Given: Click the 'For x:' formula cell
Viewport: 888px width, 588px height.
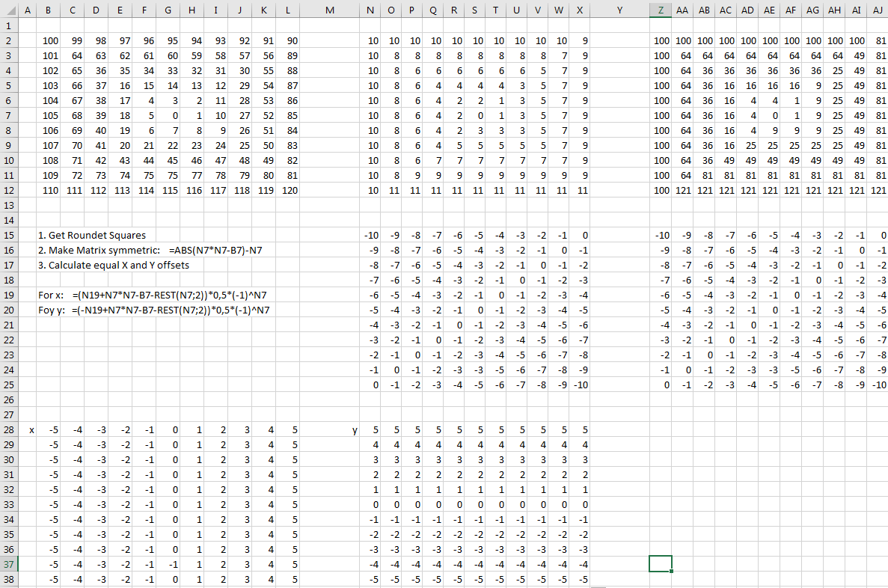Looking at the screenshot, I should 153,295.
